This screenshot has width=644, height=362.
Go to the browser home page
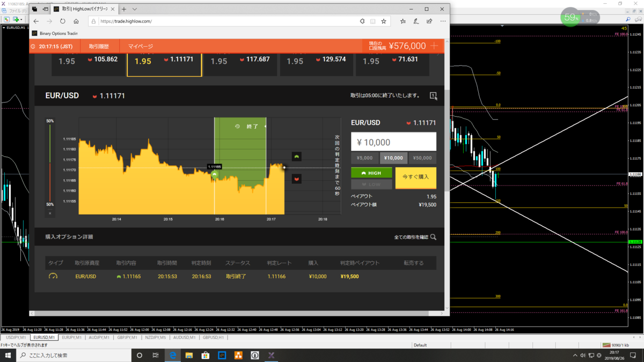(76, 21)
